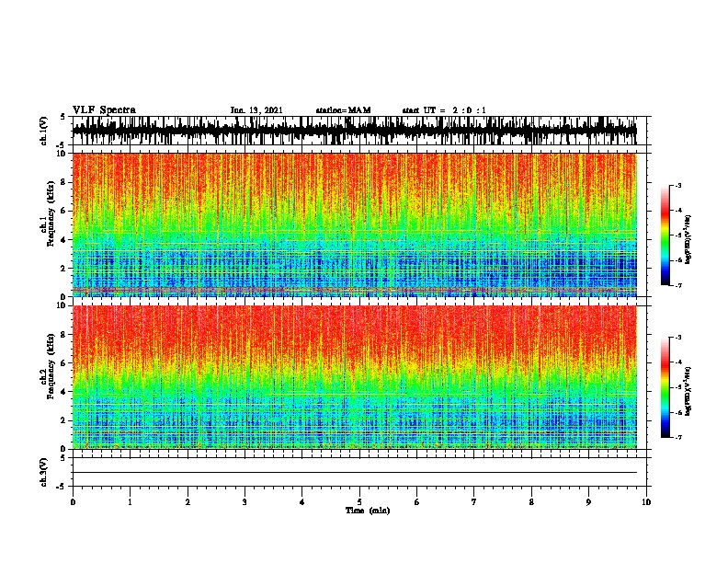
Task: Click inside the ch.1 spectrogram panel
Action: tap(355, 224)
